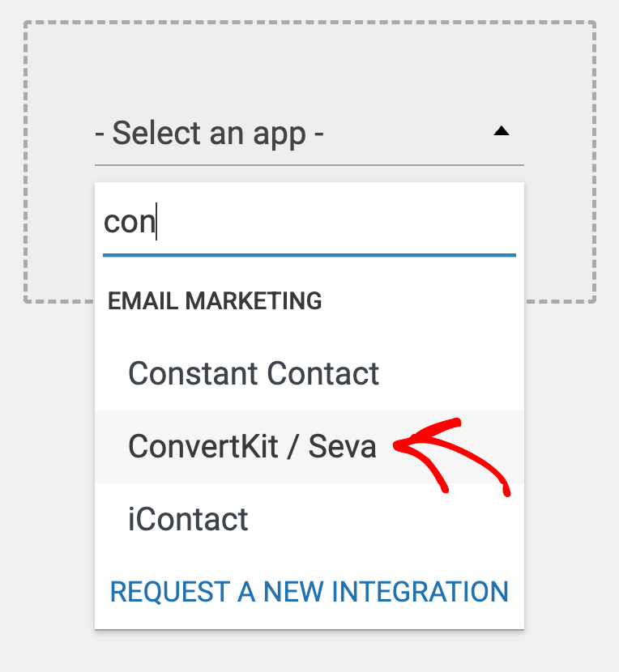Choose the ConvertKit / Seva option
Viewport: 619px width, 672px height.
pyautogui.click(x=252, y=446)
